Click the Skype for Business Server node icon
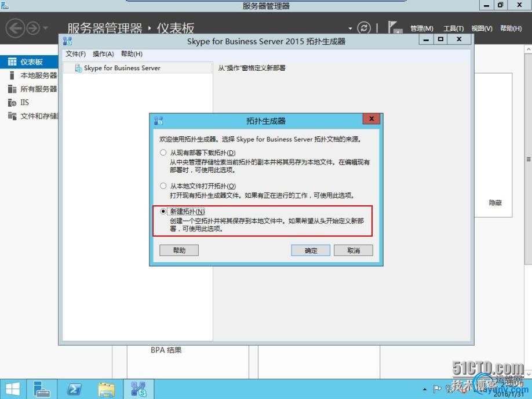 (78, 68)
